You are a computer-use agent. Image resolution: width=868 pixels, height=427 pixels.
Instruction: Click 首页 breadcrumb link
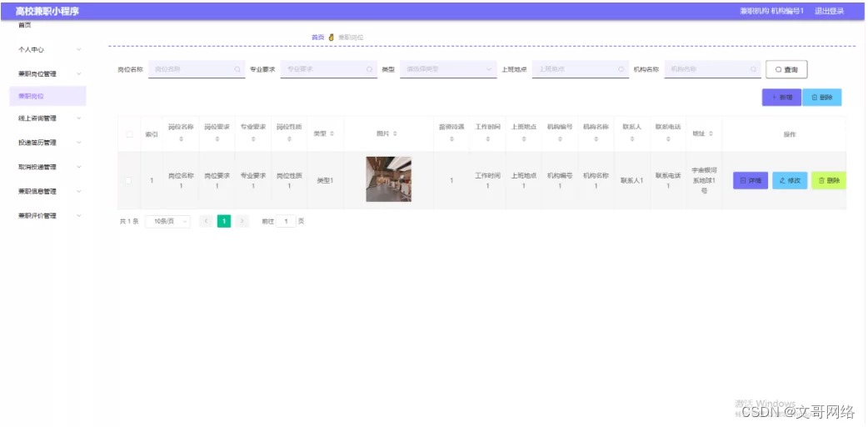(x=317, y=38)
